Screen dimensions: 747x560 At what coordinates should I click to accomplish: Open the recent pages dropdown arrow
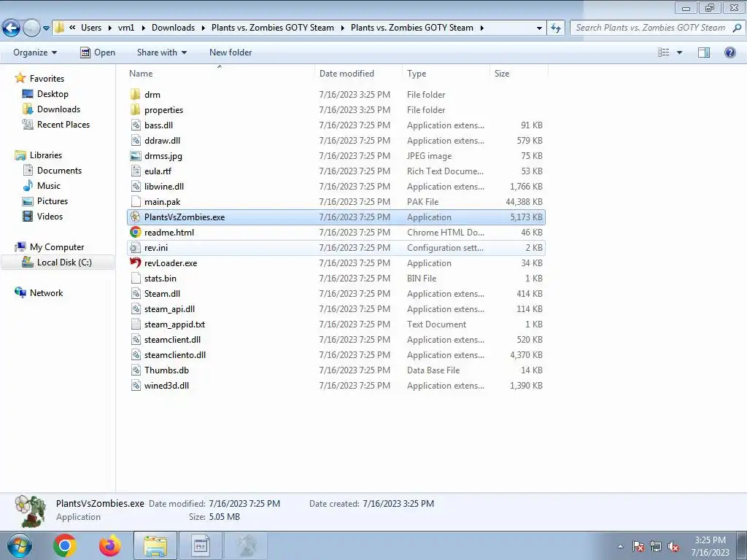point(46,28)
